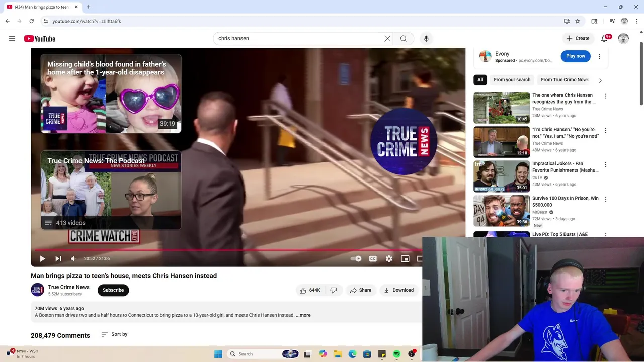Click the address bar URL
Image resolution: width=644 pixels, height=362 pixels.
(87, 21)
